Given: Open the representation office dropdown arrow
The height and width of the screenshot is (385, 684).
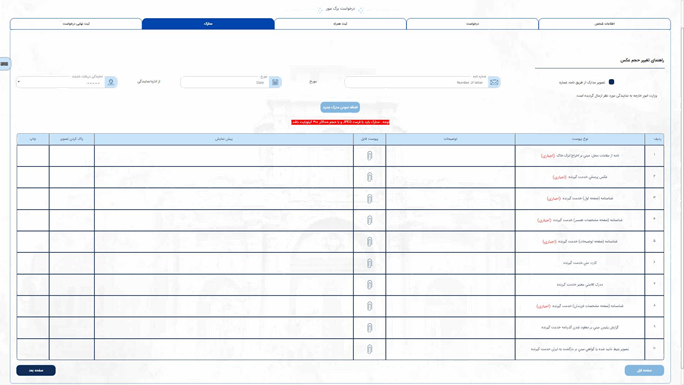Looking at the screenshot, I should pos(19,82).
